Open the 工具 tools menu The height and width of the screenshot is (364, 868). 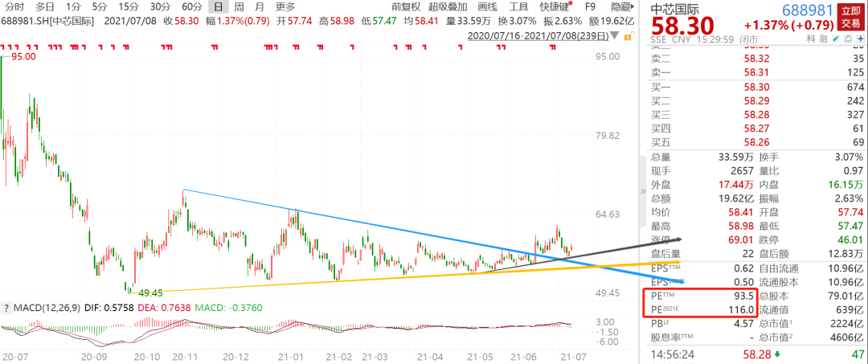pos(518,7)
